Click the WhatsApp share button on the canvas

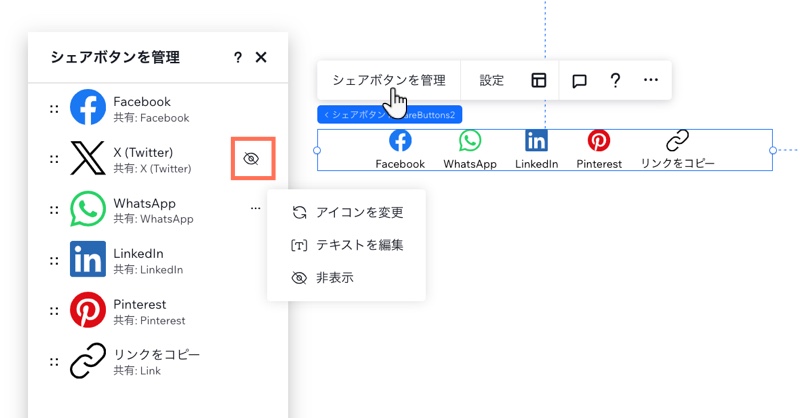[x=470, y=150]
